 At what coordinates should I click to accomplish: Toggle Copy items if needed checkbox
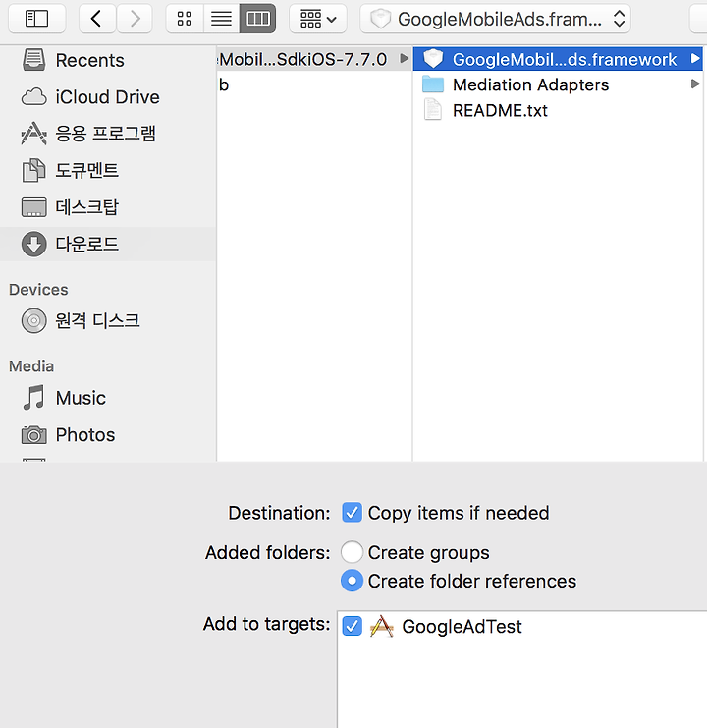(x=353, y=513)
